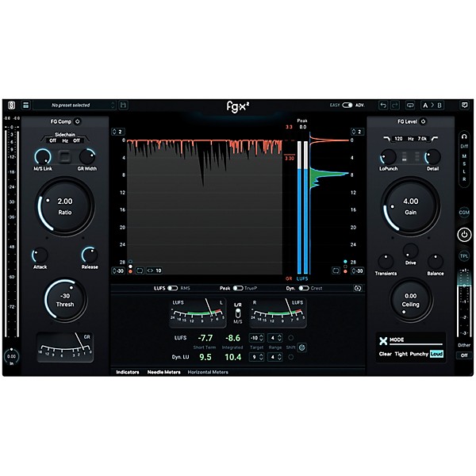Adjust the Dyn. LU target stepper showing 9
The height and width of the screenshot is (476, 476).
(256, 357)
